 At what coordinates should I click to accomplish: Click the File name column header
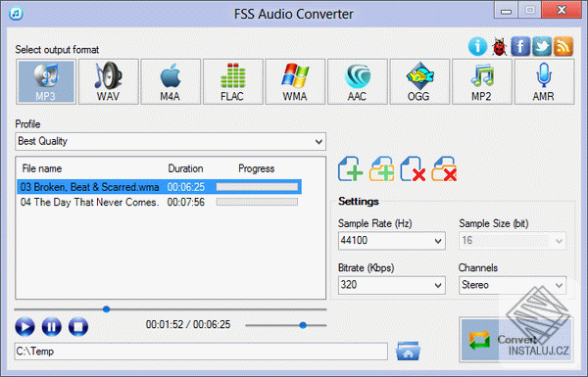pyautogui.click(x=42, y=168)
